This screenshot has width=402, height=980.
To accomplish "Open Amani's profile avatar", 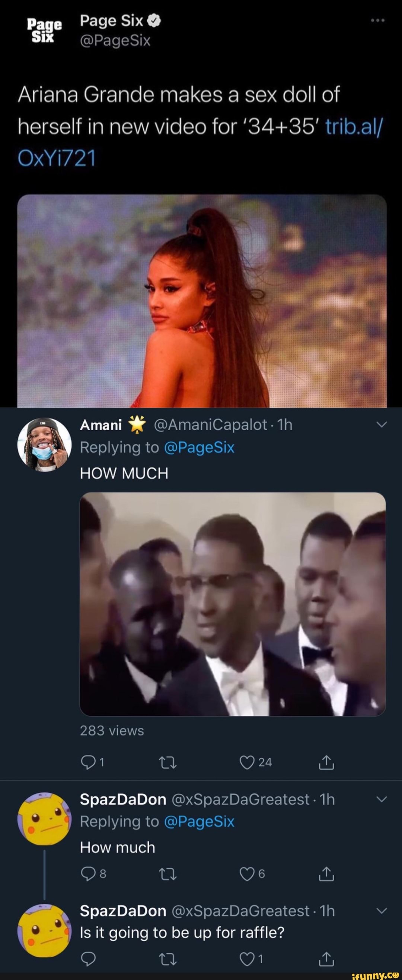I will pos(45,445).
